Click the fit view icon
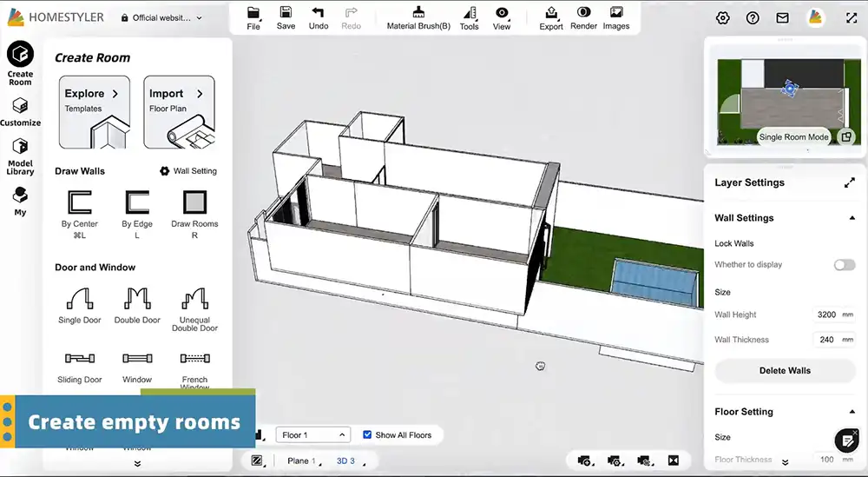This screenshot has height=477, width=868. 674,460
